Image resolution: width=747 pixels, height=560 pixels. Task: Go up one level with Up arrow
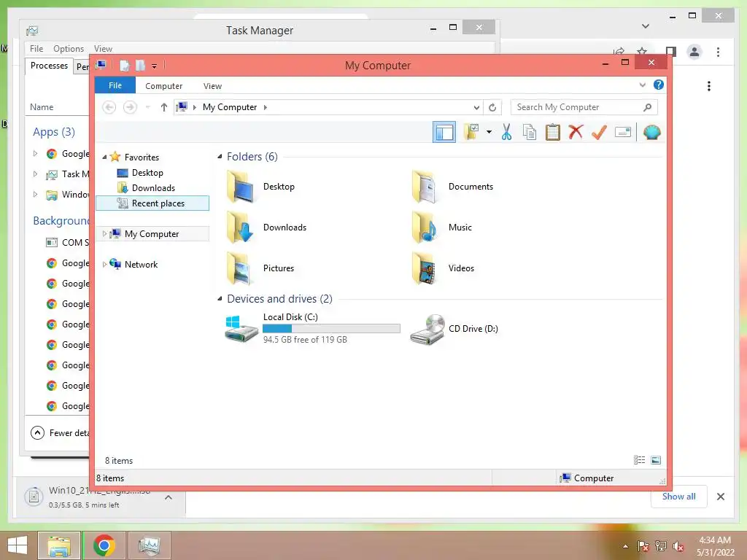(x=164, y=107)
